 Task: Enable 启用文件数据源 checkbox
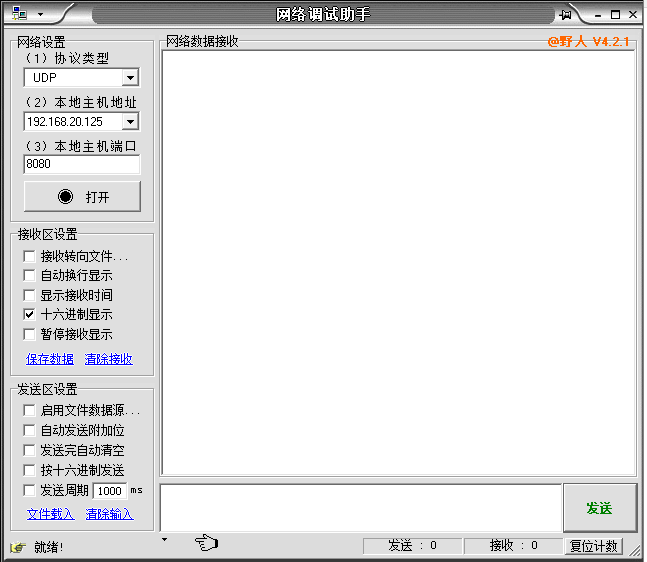pos(29,410)
